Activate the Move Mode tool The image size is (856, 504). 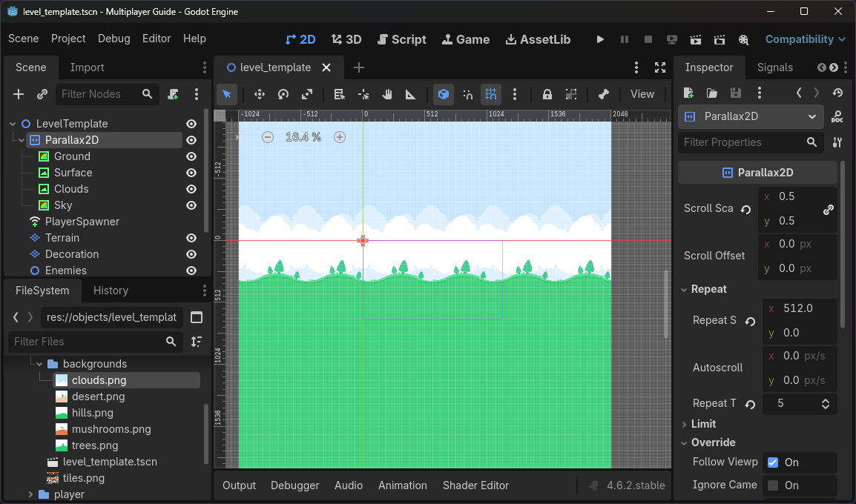point(260,94)
